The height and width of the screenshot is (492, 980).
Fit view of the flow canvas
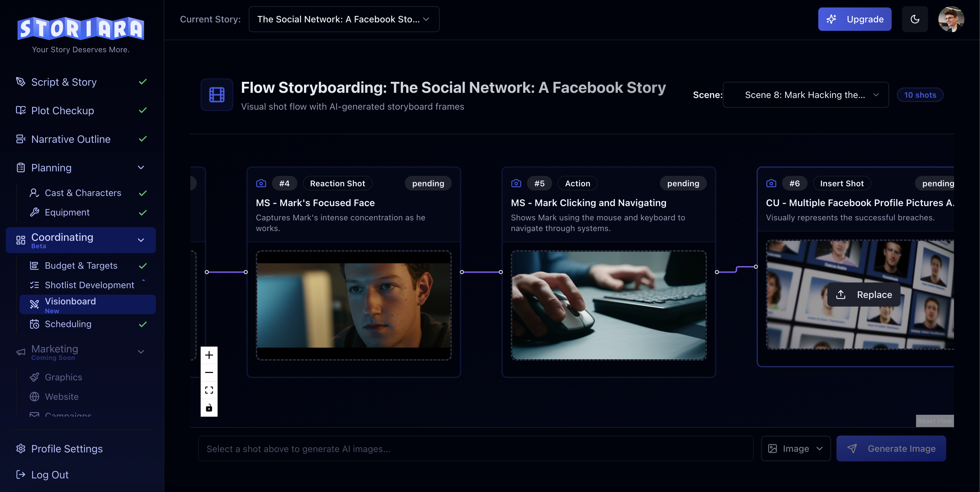click(209, 390)
